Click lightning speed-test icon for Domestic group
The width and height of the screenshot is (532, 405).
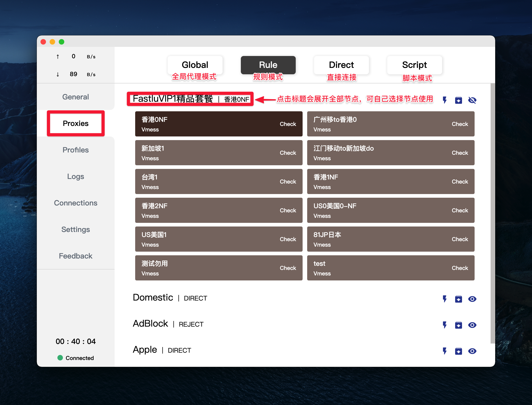click(x=444, y=299)
